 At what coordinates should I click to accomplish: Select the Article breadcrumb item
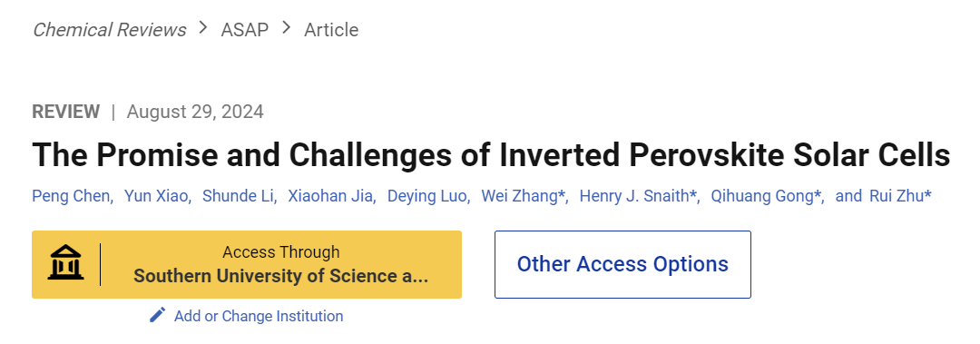(x=331, y=29)
